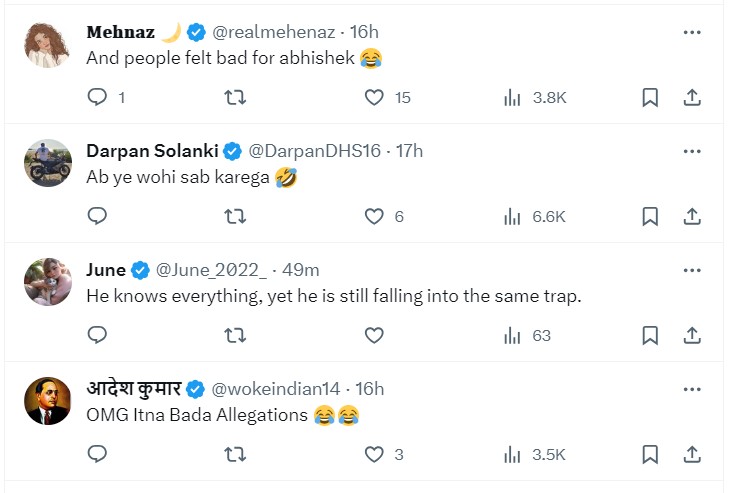This screenshot has height=493, width=733.
Task: Reply to Mehnaz's tweet
Action: tap(97, 97)
